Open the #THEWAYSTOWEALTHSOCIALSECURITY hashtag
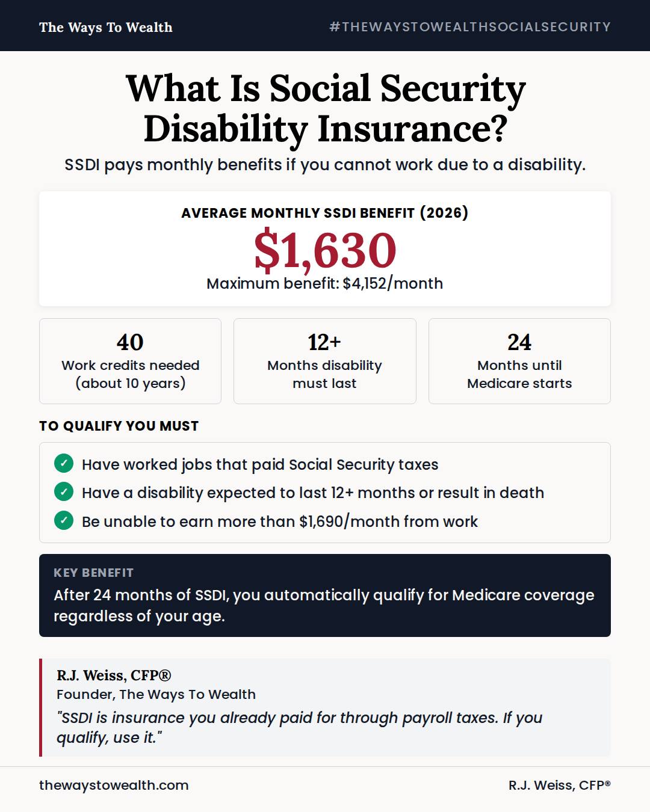Screen dimensions: 650x812 pos(470,27)
